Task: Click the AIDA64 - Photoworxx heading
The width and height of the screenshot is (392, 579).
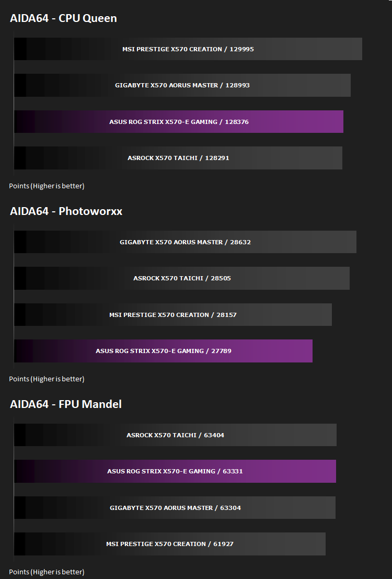Action: [x=66, y=211]
